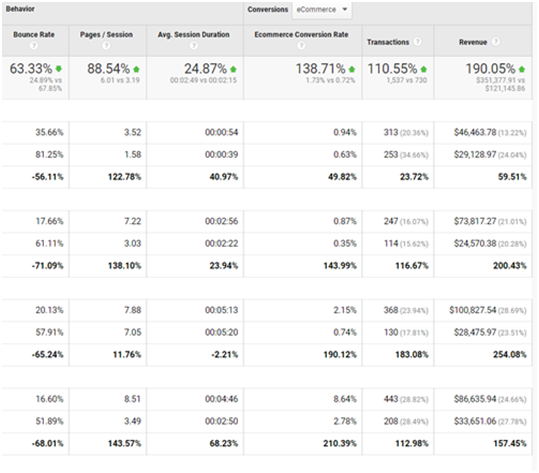The image size is (539, 473).
Task: Sort by Bounce Rate column header
Action: (34, 35)
